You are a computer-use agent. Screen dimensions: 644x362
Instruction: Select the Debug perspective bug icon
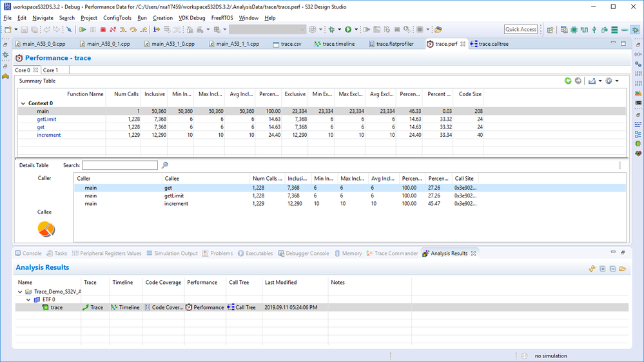(x=636, y=30)
